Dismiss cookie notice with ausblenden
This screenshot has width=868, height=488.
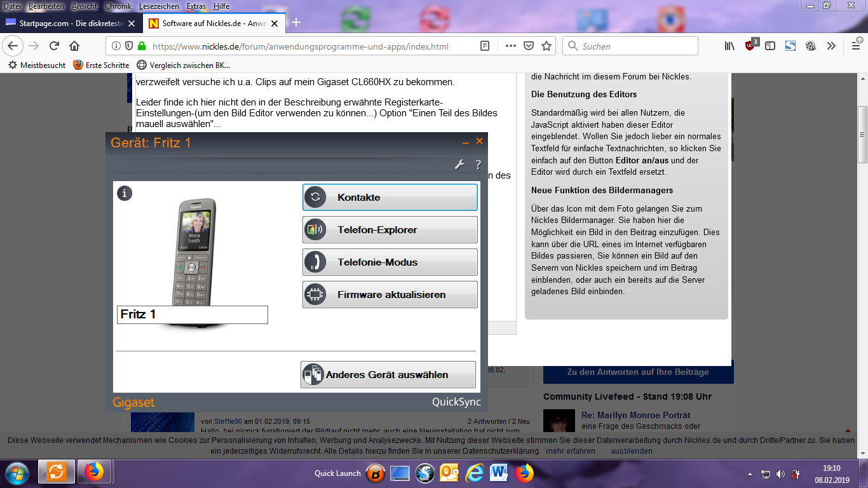tap(632, 451)
